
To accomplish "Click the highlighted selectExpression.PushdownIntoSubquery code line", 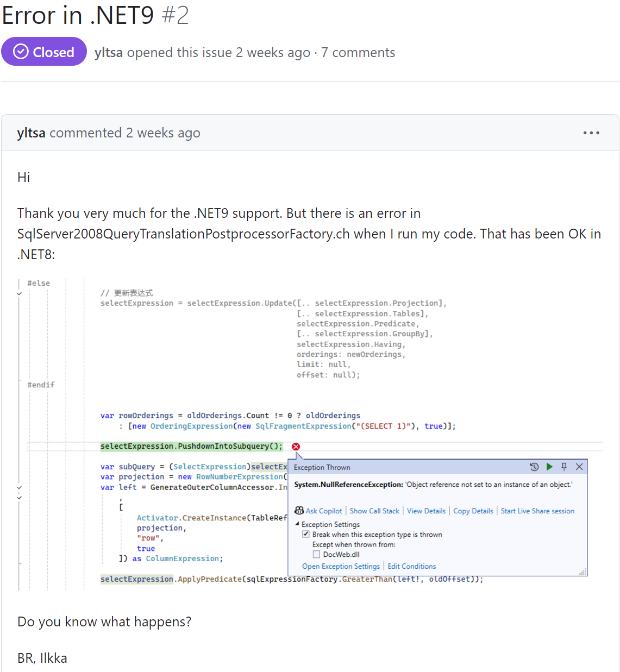I will pos(191,446).
